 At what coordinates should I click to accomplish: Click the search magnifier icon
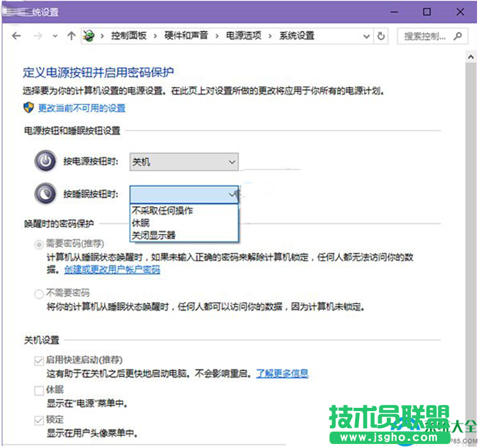[458, 36]
